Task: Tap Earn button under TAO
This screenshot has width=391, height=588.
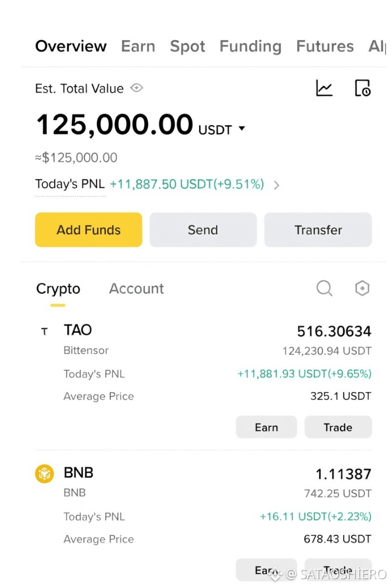Action: (x=267, y=427)
